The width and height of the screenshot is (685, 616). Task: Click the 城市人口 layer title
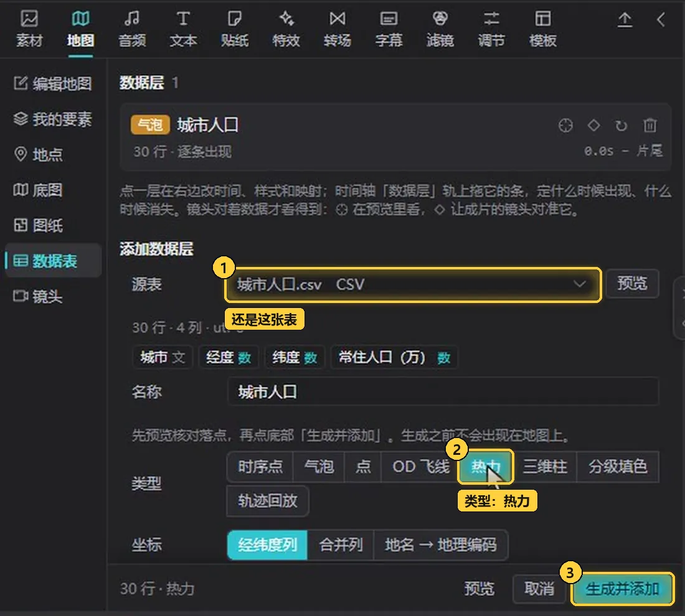tap(208, 125)
